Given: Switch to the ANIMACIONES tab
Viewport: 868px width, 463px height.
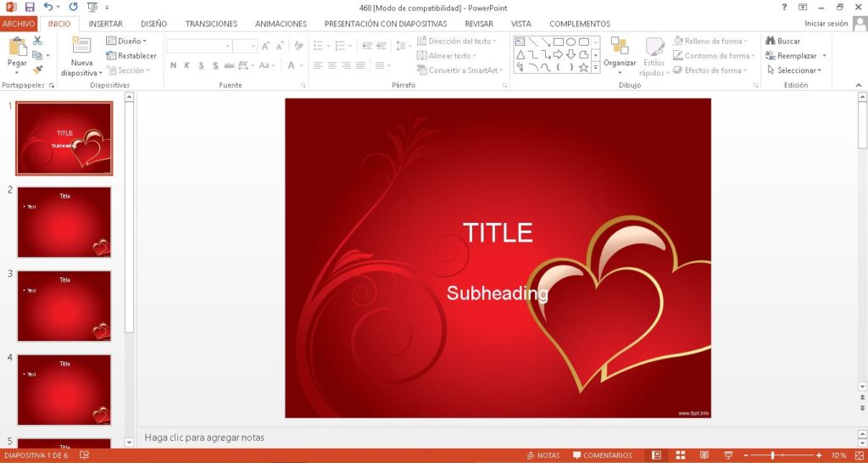Looking at the screenshot, I should (x=281, y=24).
